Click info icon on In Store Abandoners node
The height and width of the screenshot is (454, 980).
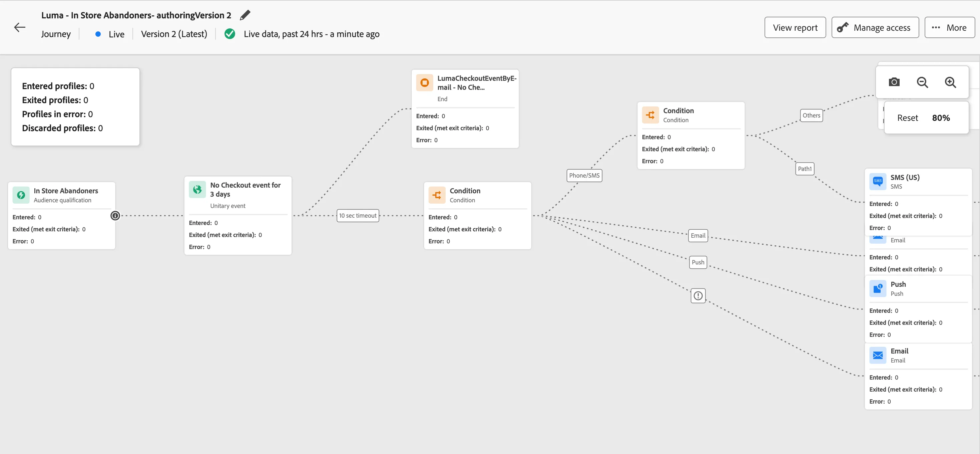pos(115,216)
